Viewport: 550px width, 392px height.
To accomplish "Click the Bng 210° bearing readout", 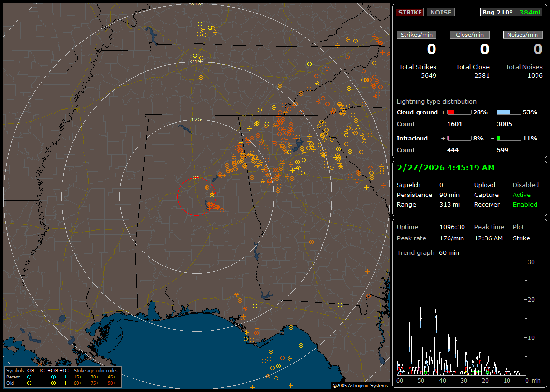I will [x=497, y=12].
